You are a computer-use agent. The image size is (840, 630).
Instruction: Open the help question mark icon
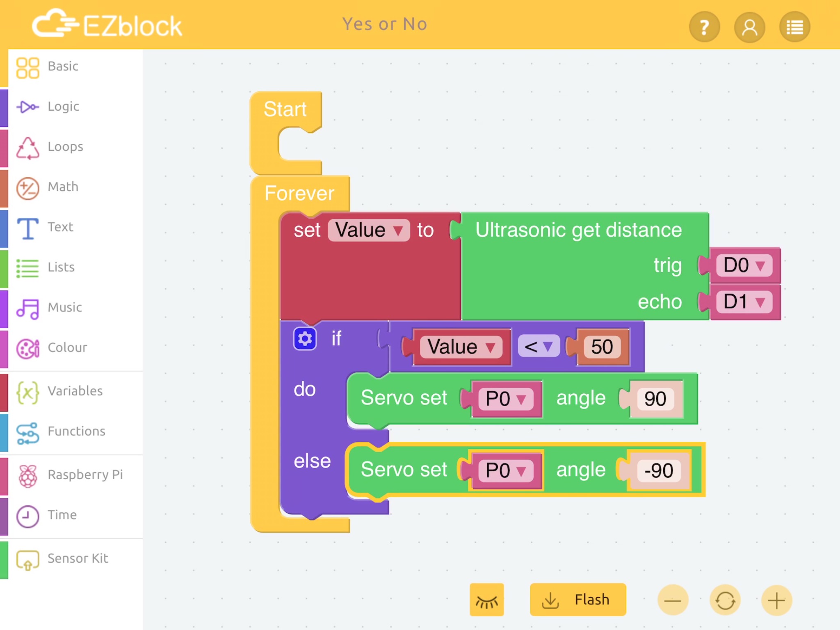(x=704, y=27)
